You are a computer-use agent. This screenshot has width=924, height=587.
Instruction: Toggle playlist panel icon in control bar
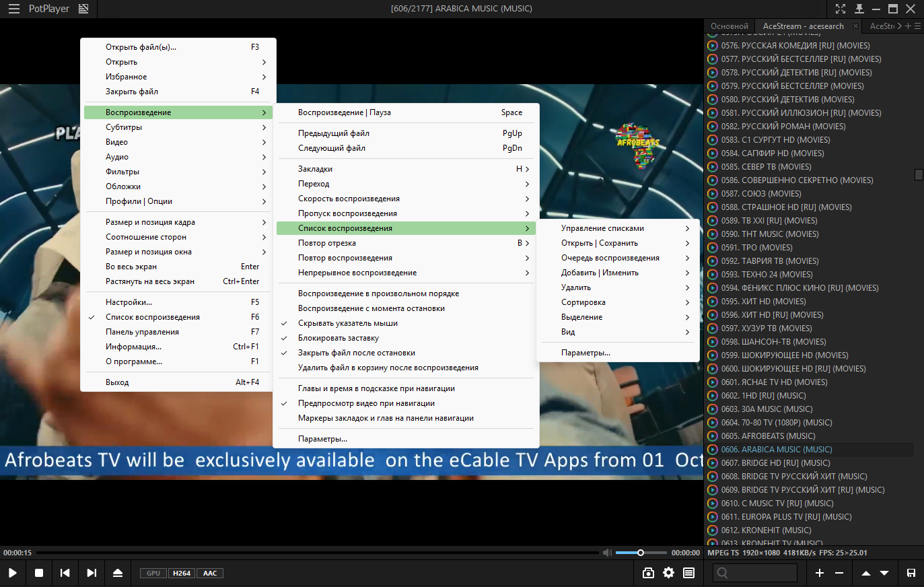[x=688, y=573]
